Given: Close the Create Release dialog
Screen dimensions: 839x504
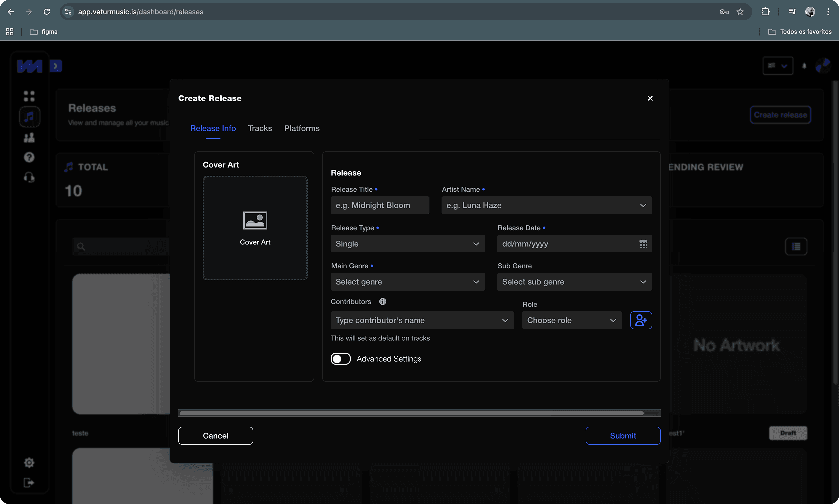Looking at the screenshot, I should pyautogui.click(x=650, y=98).
